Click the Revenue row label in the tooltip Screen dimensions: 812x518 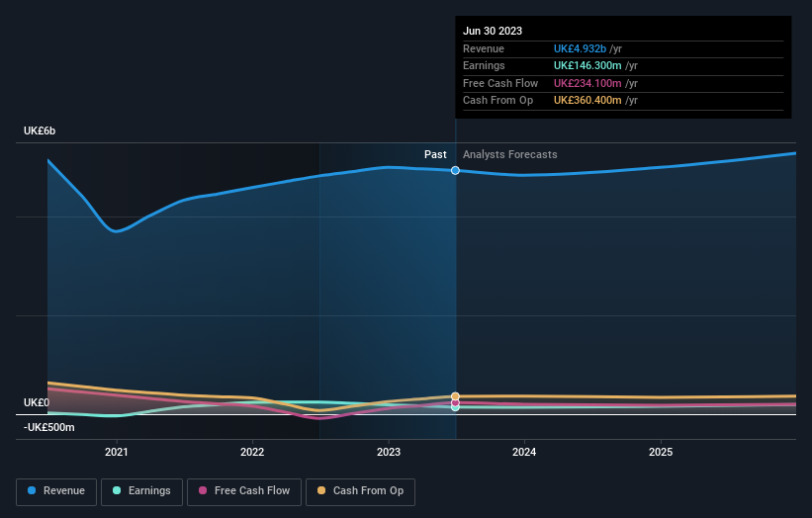pyautogui.click(x=484, y=48)
